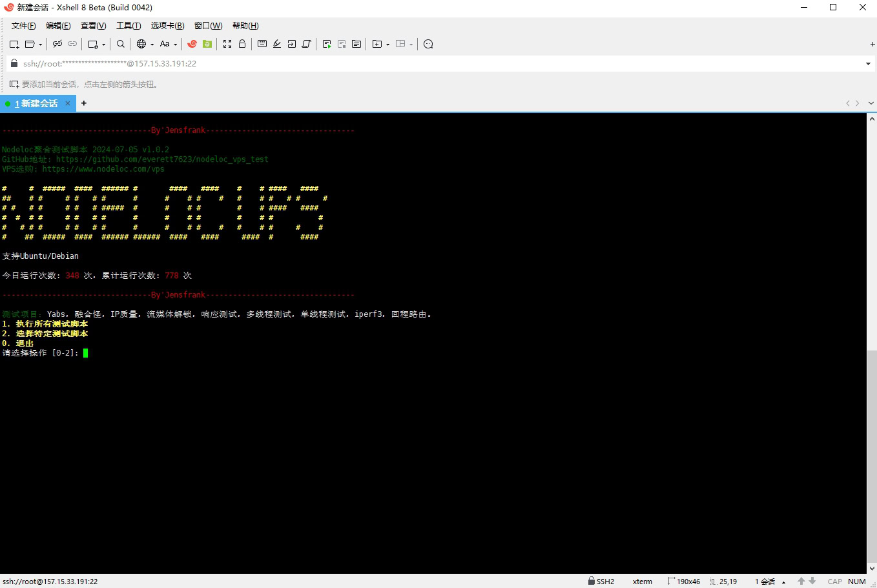Expand the address bar history dropdown
Image resolution: width=877 pixels, height=588 pixels.
click(x=868, y=64)
